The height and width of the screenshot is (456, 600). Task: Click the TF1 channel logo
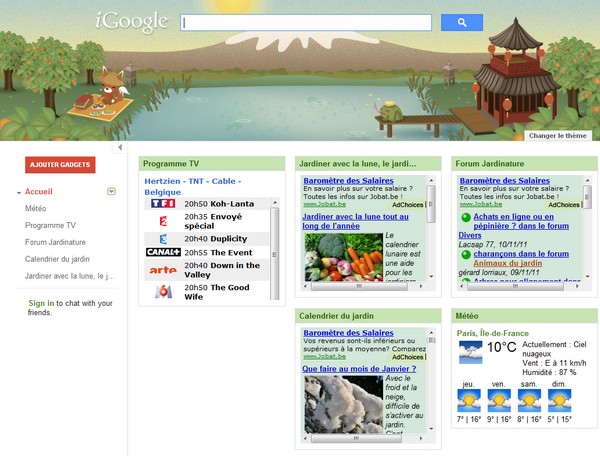[163, 204]
